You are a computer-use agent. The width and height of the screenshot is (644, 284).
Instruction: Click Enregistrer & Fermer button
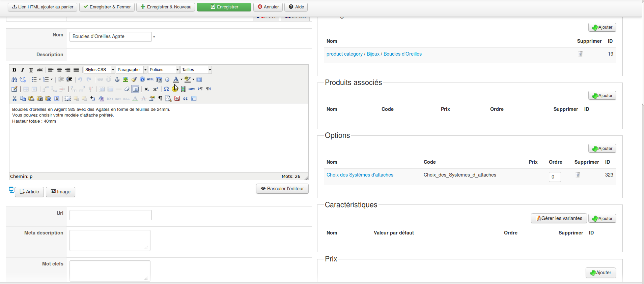[x=107, y=7]
